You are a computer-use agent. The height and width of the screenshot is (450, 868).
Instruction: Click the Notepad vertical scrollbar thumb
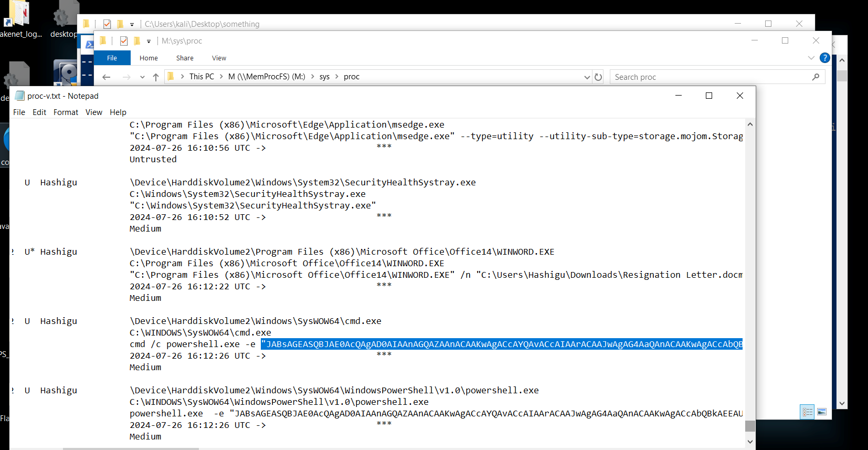pos(750,426)
